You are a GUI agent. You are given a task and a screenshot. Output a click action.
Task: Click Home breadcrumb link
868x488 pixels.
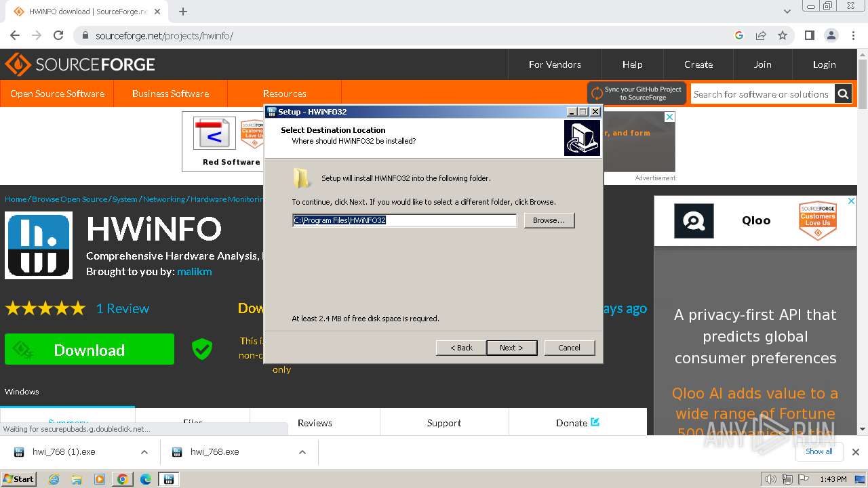[x=16, y=199]
